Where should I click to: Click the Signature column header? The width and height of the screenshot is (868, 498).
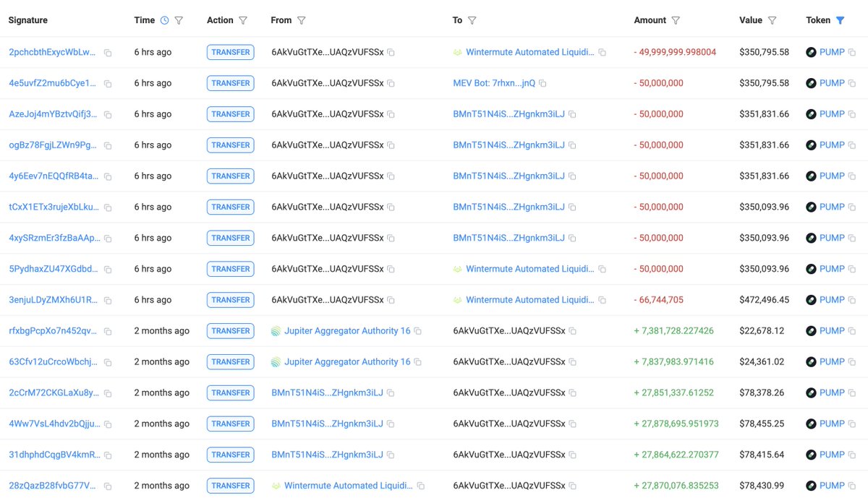[x=28, y=20]
